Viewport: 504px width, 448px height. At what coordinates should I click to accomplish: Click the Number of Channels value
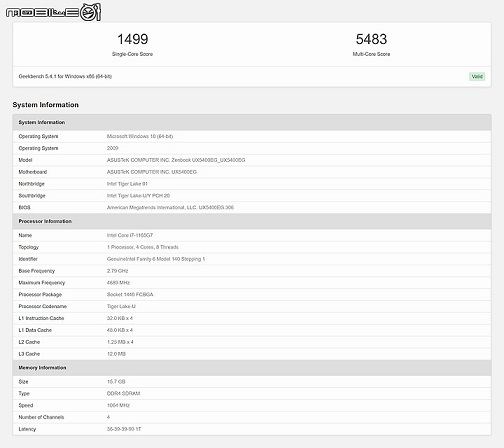pyautogui.click(x=108, y=417)
